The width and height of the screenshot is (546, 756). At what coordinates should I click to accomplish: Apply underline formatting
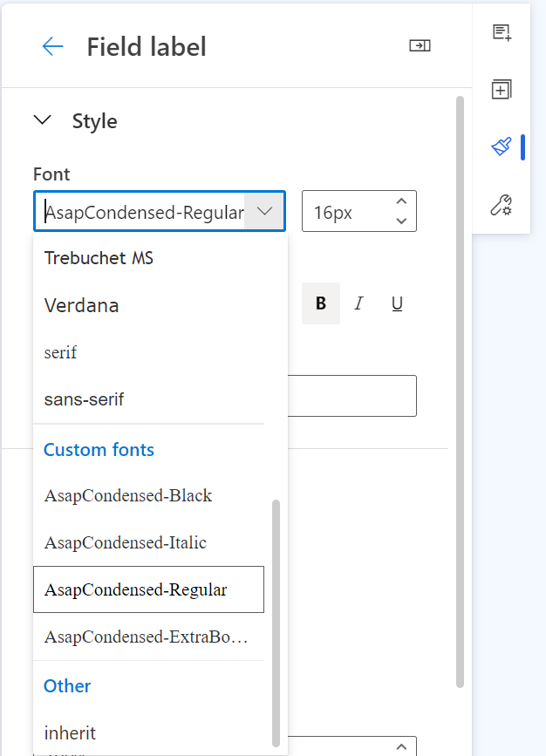point(397,303)
